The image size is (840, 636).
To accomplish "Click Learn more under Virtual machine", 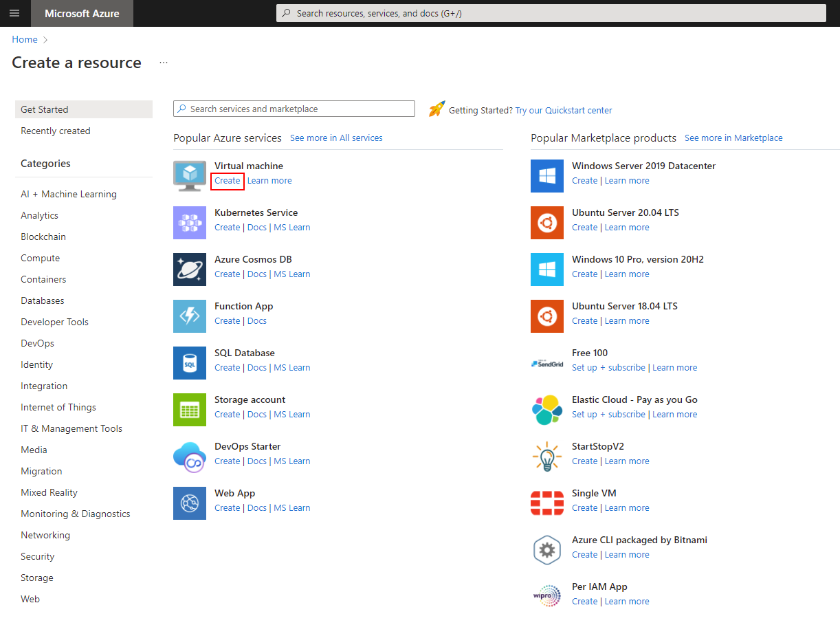I will tap(269, 181).
